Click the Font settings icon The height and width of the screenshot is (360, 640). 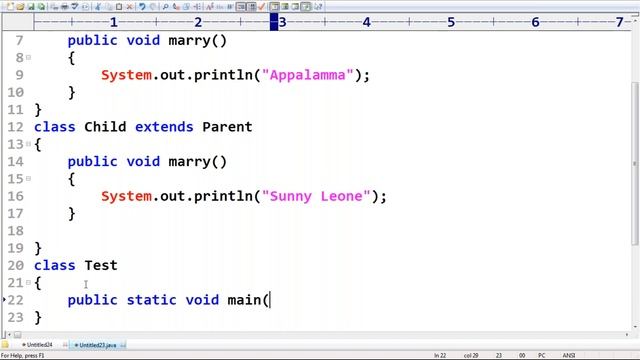point(209,7)
